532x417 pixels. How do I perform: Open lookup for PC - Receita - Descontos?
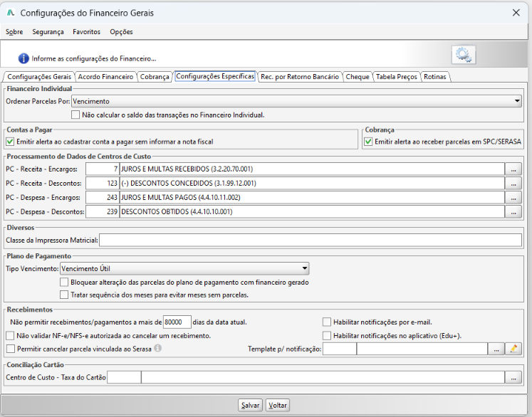pos(513,183)
